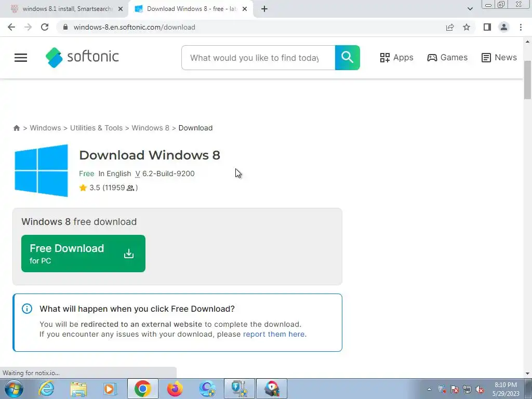Image resolution: width=532 pixels, height=399 pixels.
Task: Click the Free Download for PC button
Action: tap(83, 254)
